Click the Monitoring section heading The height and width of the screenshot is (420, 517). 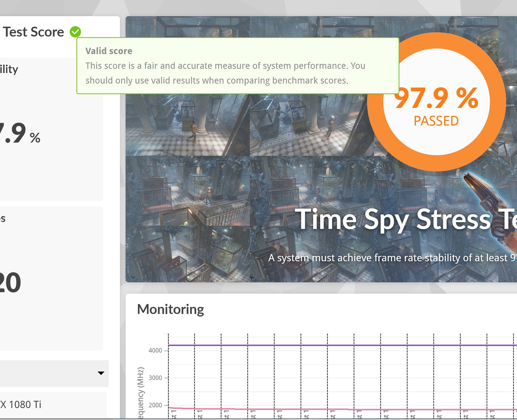(170, 309)
